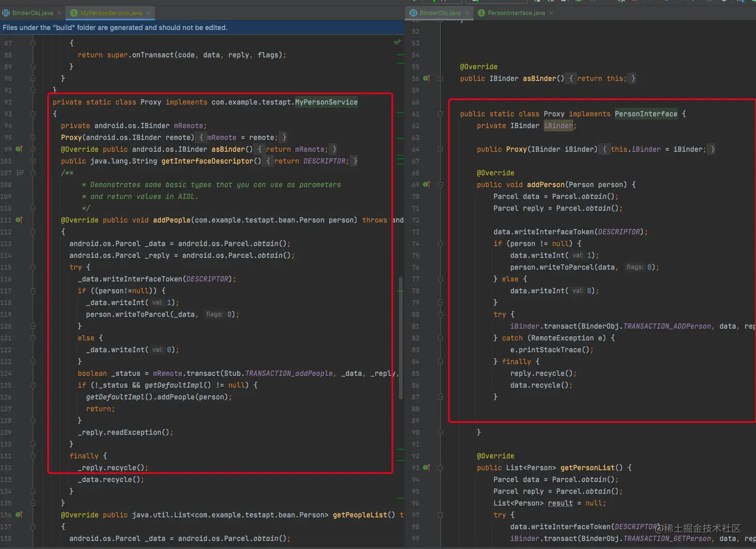
Task: Click the override gutter icon at getPersonList line 93
Action: pos(426,468)
